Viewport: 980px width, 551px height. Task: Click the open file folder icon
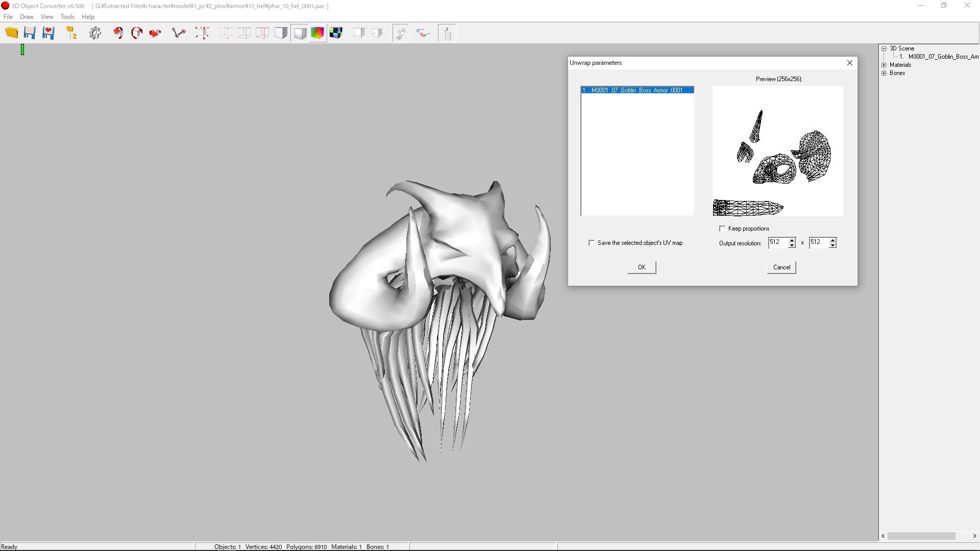pyautogui.click(x=11, y=33)
